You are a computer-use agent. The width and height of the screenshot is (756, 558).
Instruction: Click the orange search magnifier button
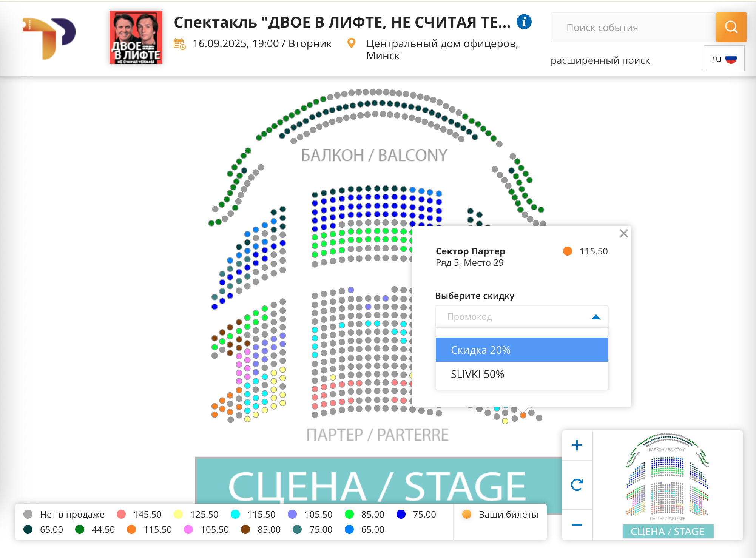(x=731, y=27)
